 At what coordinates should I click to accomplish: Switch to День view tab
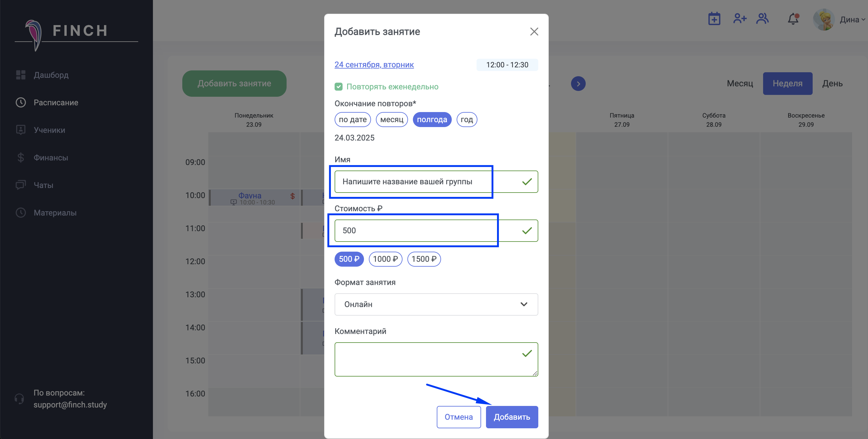click(x=832, y=83)
